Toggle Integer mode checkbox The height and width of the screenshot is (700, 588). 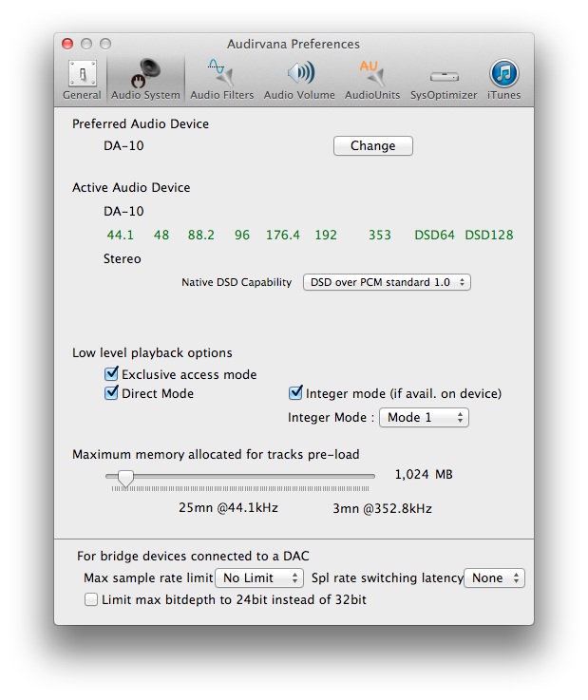click(x=295, y=393)
